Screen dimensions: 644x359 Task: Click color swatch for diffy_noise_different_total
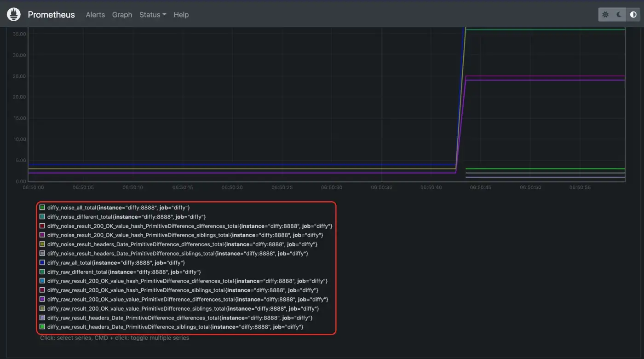[x=42, y=217]
